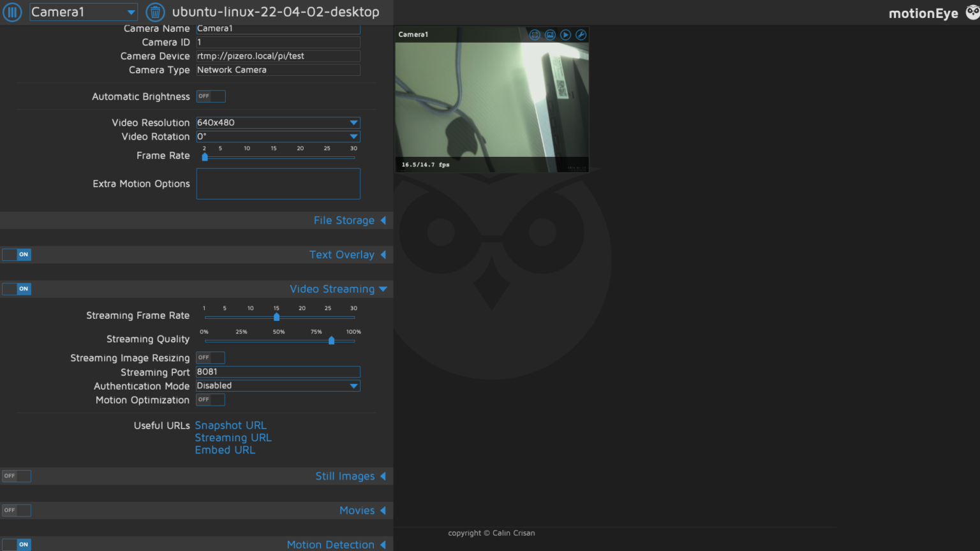Expand the File Storage section
This screenshot has height=551, width=980.
coord(344,220)
